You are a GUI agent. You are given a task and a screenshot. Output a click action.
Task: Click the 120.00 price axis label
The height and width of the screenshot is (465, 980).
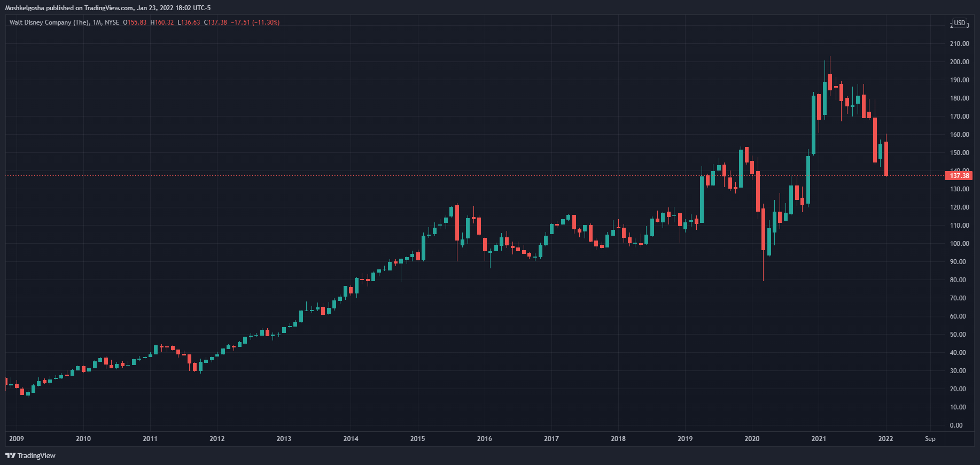point(959,207)
